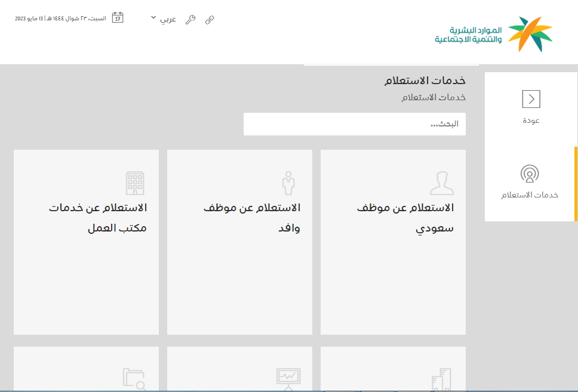Open the الاستعلام عن موظف سعودي service card

pyautogui.click(x=393, y=242)
